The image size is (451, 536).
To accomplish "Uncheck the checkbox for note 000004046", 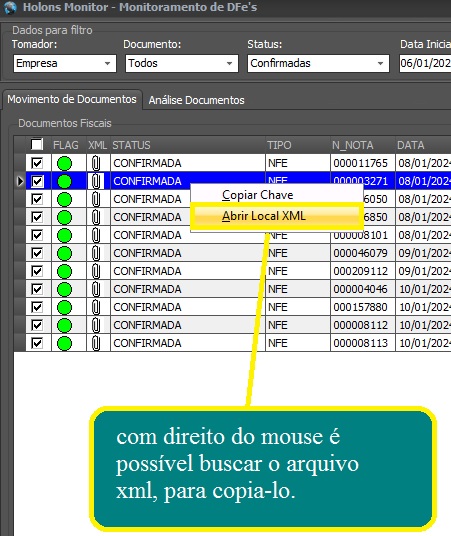I will [37, 289].
